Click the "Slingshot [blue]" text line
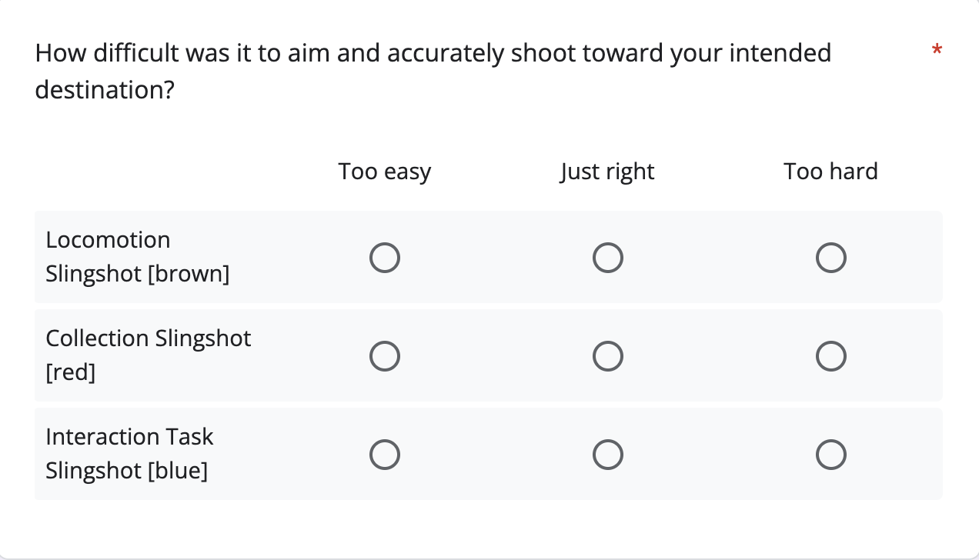 127,471
